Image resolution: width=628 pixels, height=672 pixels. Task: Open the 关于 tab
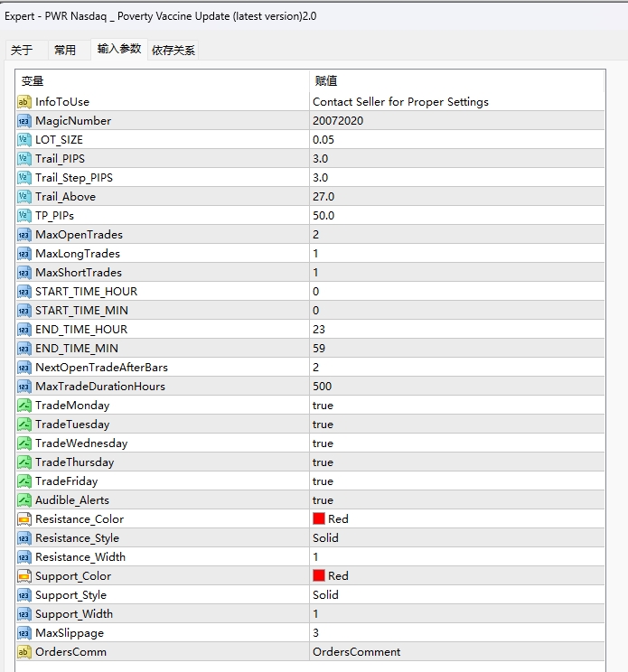click(x=22, y=51)
